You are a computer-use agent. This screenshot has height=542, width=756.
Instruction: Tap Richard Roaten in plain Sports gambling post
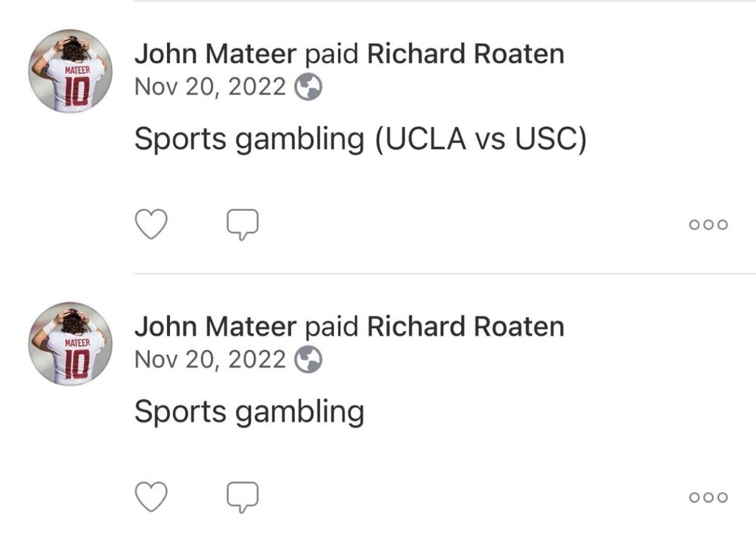click(466, 327)
